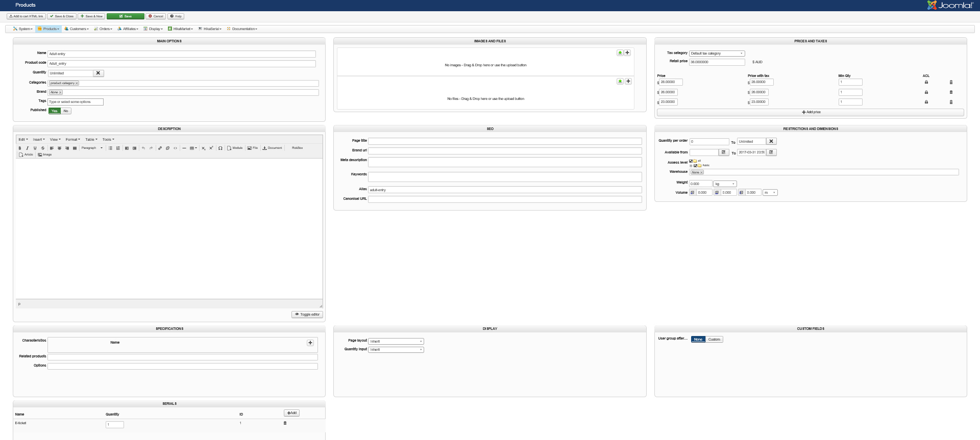Apply subscript formatting
The width and height of the screenshot is (980, 440).
click(203, 148)
